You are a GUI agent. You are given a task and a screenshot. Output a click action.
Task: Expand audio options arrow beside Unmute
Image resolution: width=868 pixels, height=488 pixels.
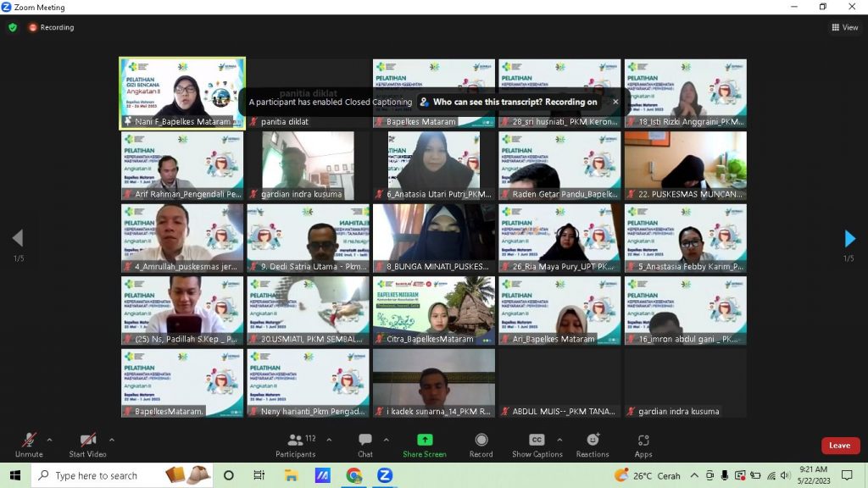[49, 440]
